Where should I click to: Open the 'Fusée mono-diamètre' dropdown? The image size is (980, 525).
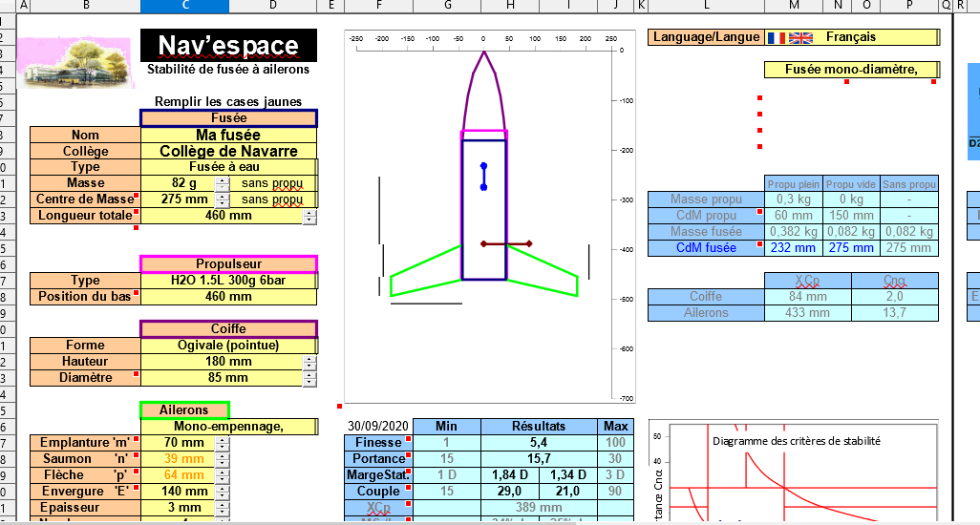(851, 70)
